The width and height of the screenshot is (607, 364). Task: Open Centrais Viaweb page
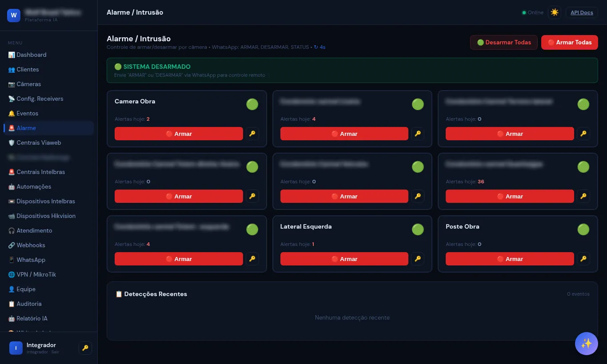tap(48, 142)
